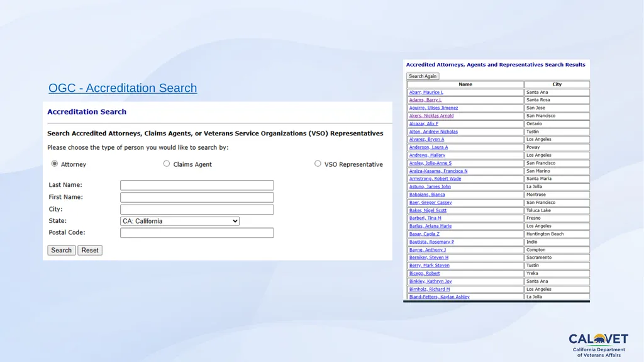This screenshot has height=362, width=644.
Task: Click the San Jose city cell
Action: (557, 108)
